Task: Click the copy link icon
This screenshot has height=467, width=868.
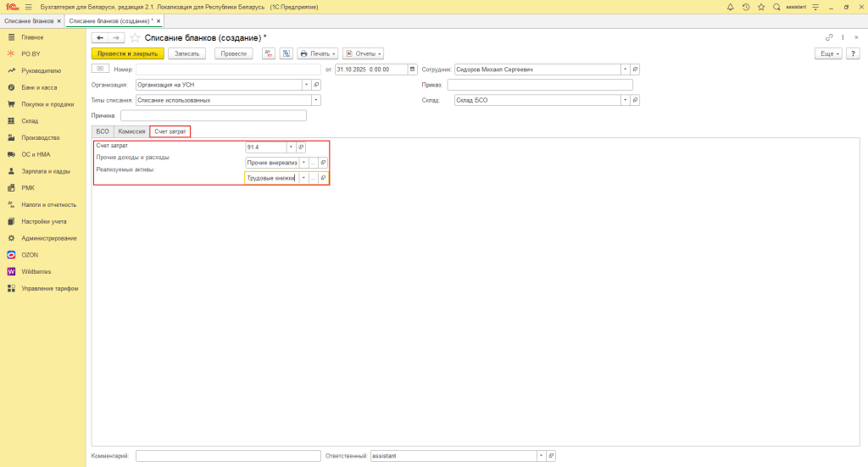Action: pyautogui.click(x=829, y=37)
